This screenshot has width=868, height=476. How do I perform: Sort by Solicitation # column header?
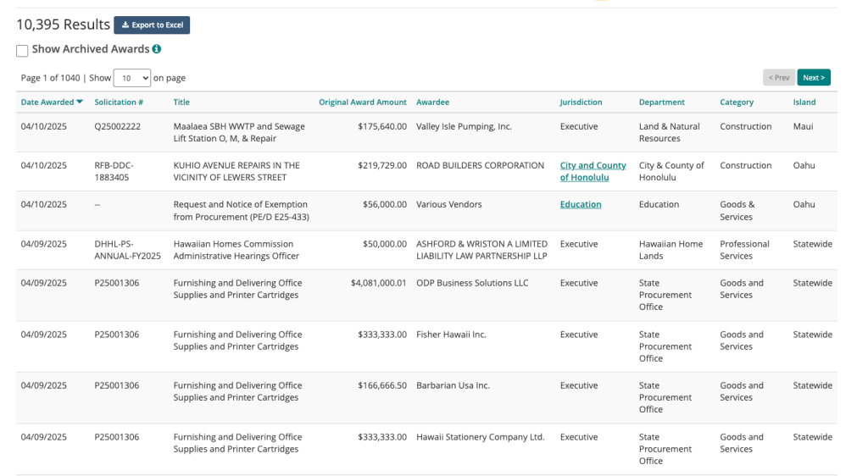[119, 102]
